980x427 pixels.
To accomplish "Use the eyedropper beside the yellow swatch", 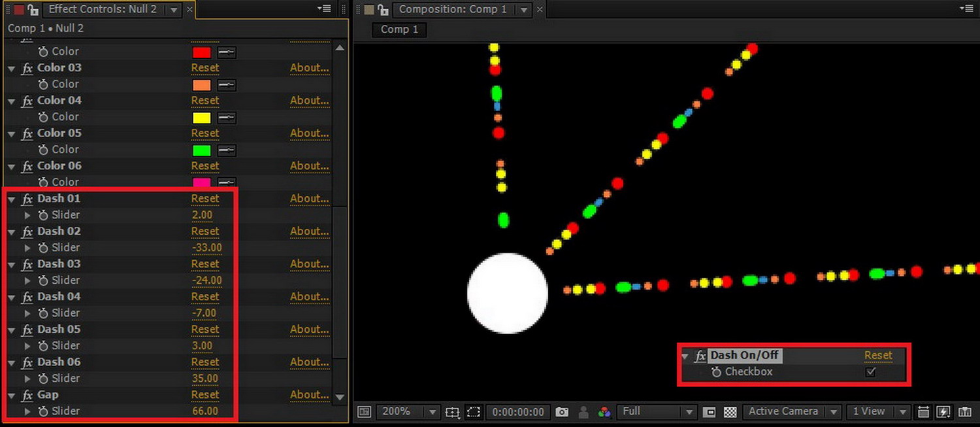I will pos(227,118).
